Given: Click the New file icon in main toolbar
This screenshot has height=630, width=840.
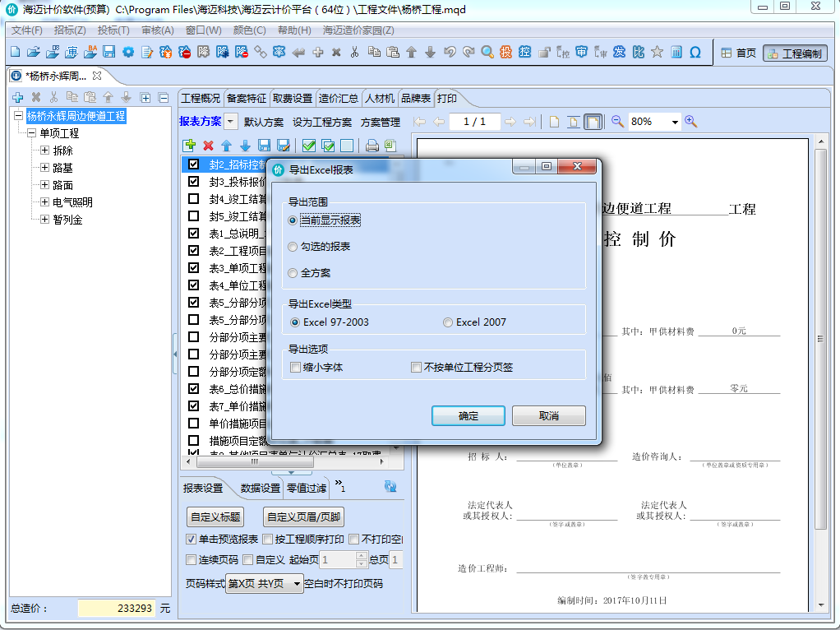Looking at the screenshot, I should 16,52.
